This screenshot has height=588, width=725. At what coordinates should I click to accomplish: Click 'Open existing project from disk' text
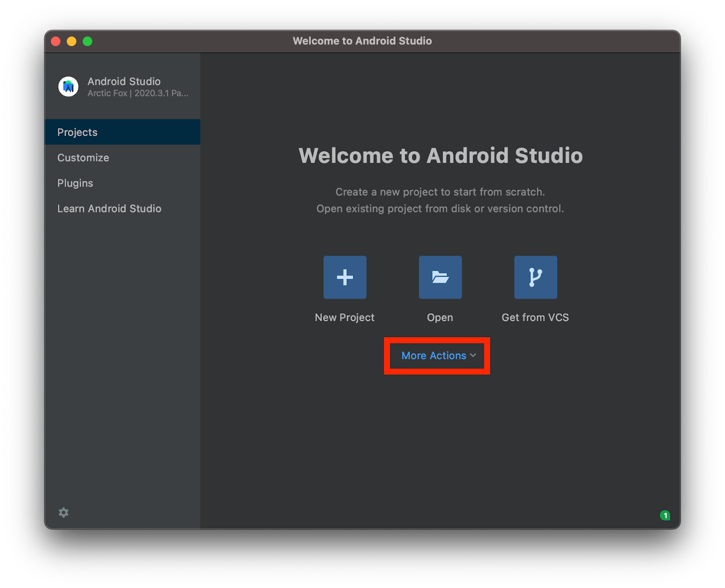point(440,209)
